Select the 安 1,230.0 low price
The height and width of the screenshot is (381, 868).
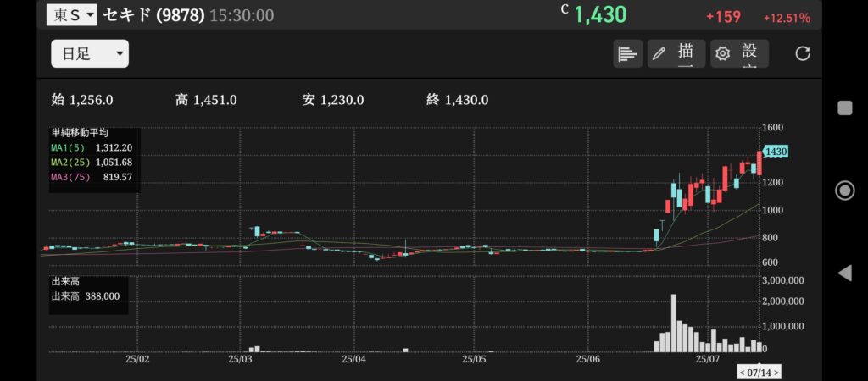(x=333, y=100)
